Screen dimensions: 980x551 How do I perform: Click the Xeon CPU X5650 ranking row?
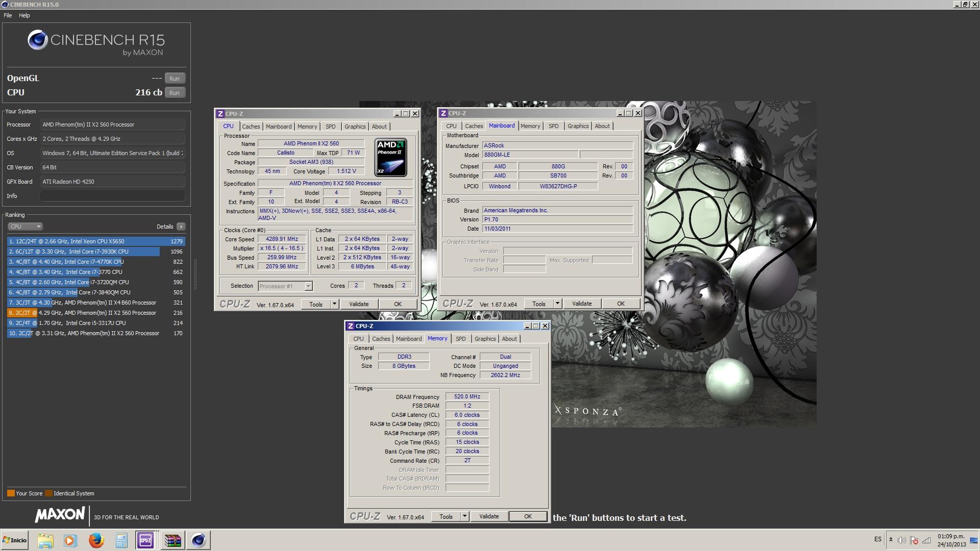click(x=96, y=241)
